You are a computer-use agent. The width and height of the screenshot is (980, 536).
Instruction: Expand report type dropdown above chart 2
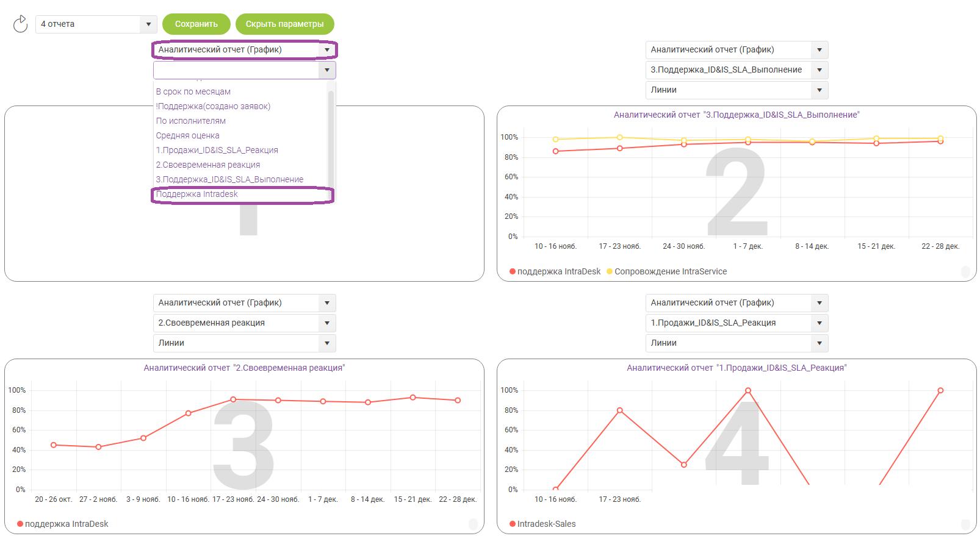[736, 50]
